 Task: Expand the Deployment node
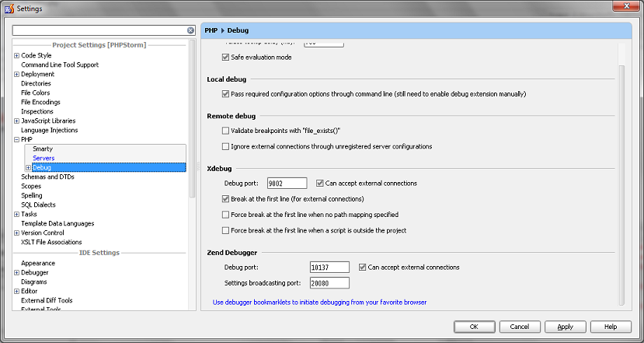click(x=16, y=75)
